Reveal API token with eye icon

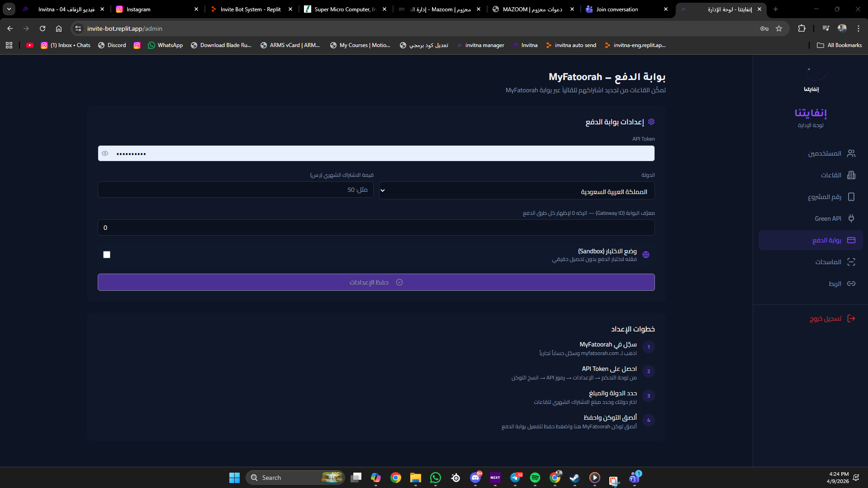pos(105,153)
